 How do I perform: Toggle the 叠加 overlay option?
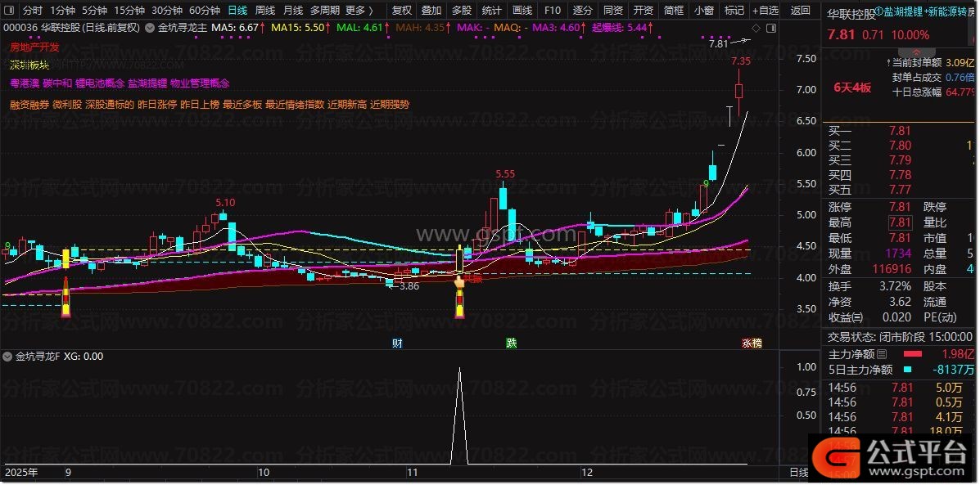(x=431, y=11)
